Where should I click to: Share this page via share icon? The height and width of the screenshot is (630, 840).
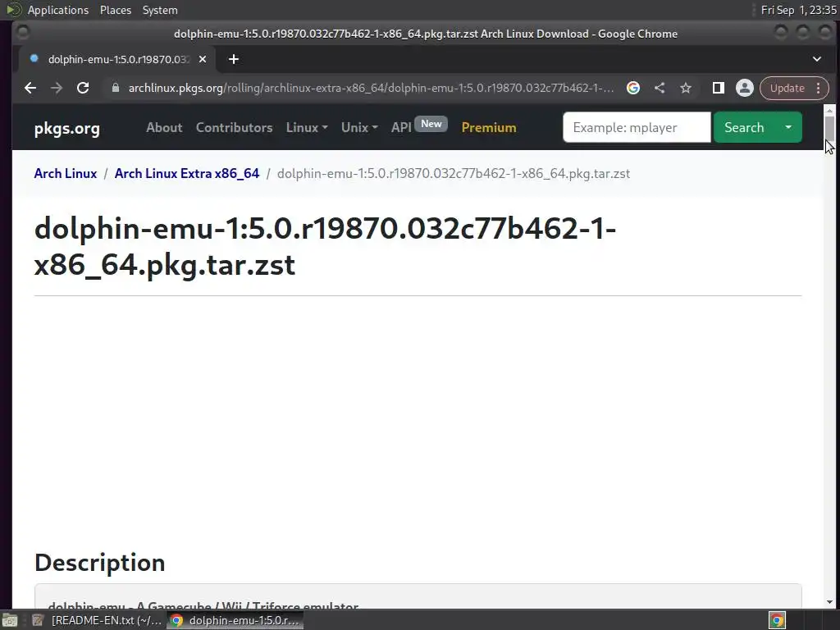pos(660,88)
